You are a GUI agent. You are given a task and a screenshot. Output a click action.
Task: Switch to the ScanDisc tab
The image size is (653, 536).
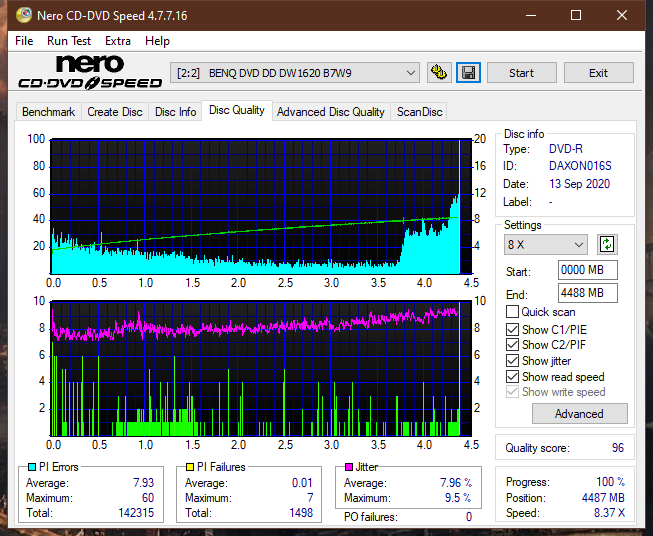419,112
